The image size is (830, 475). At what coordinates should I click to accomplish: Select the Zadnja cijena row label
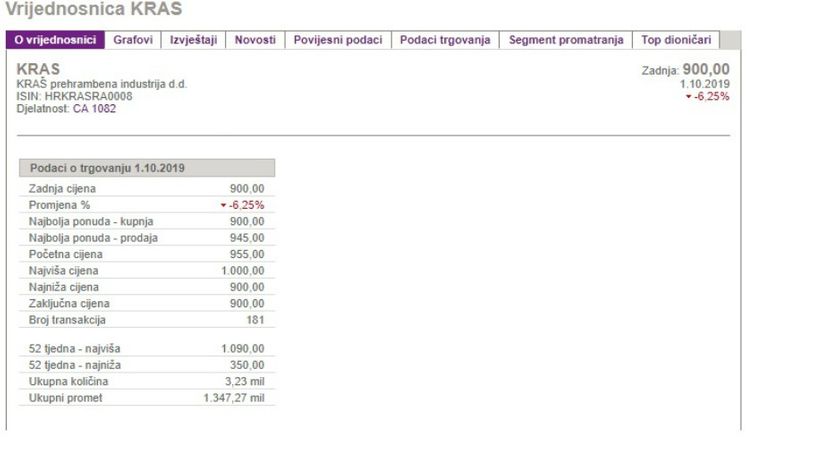click(62, 189)
